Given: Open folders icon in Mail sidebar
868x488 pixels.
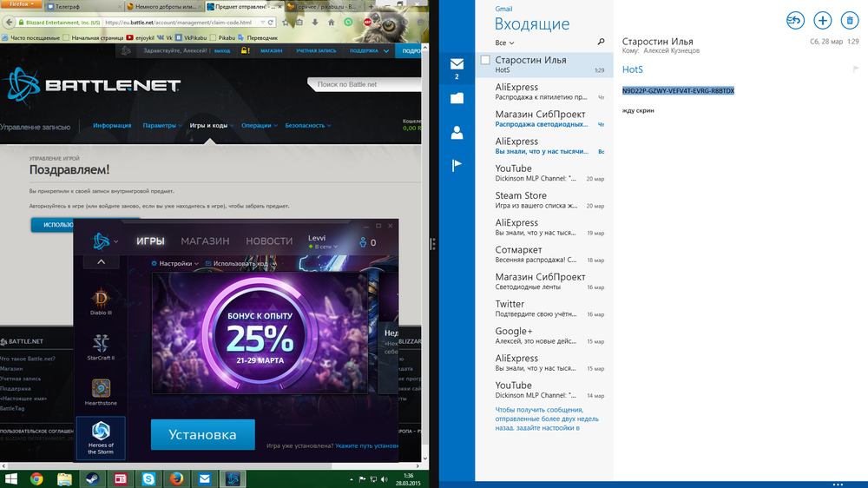Looking at the screenshot, I should pyautogui.click(x=457, y=99).
